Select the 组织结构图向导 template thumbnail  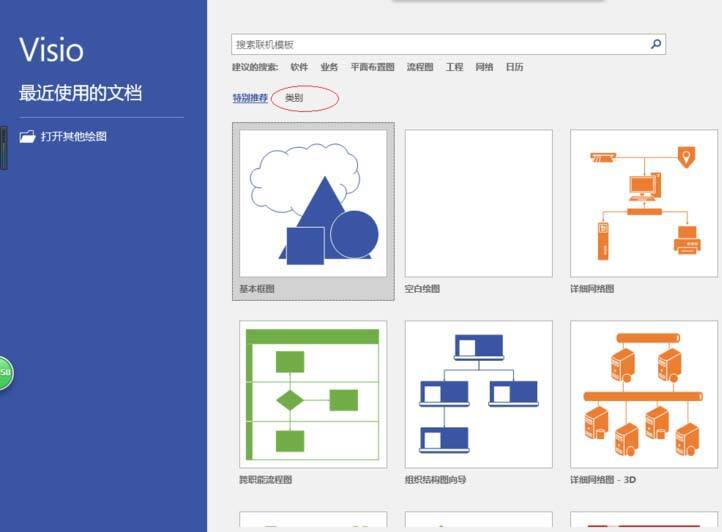478,394
